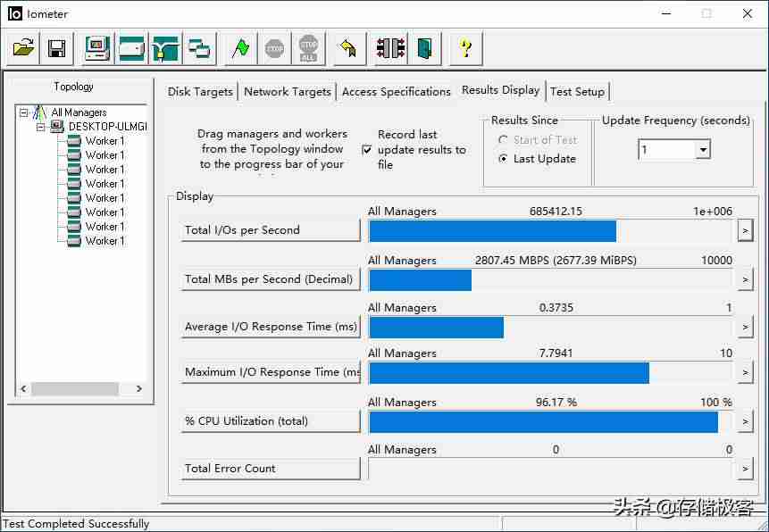Select All Managers in topology tree
This screenshot has height=532, width=769.
(79, 112)
